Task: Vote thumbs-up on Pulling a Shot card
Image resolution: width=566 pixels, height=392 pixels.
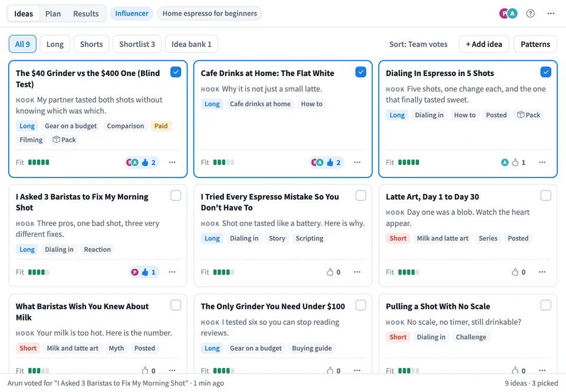Action: [519, 370]
